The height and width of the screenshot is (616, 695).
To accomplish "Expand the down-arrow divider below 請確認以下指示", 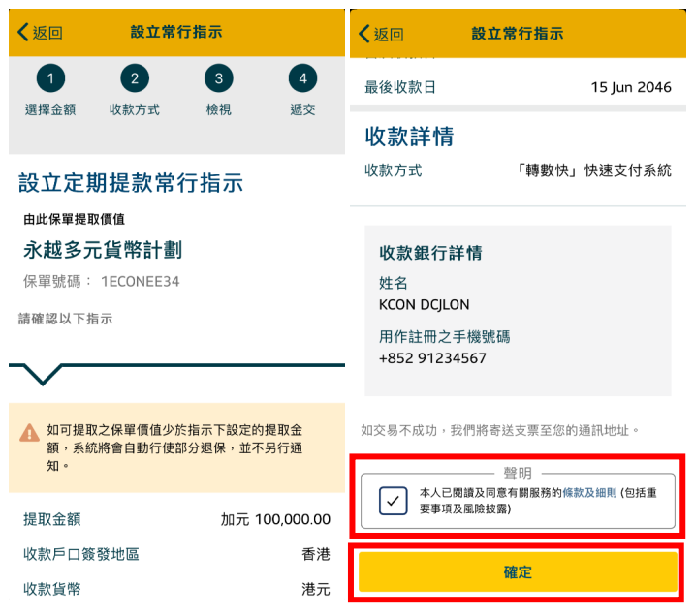I will [36, 372].
